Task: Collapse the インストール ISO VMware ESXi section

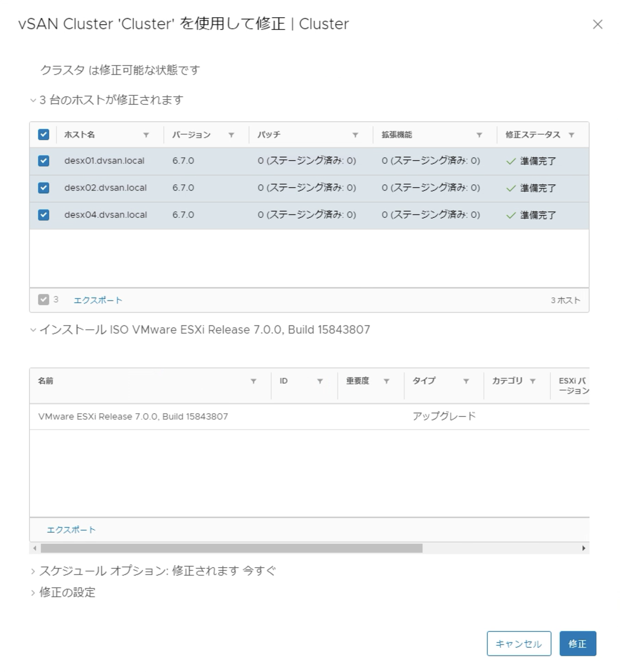Action: tap(34, 330)
